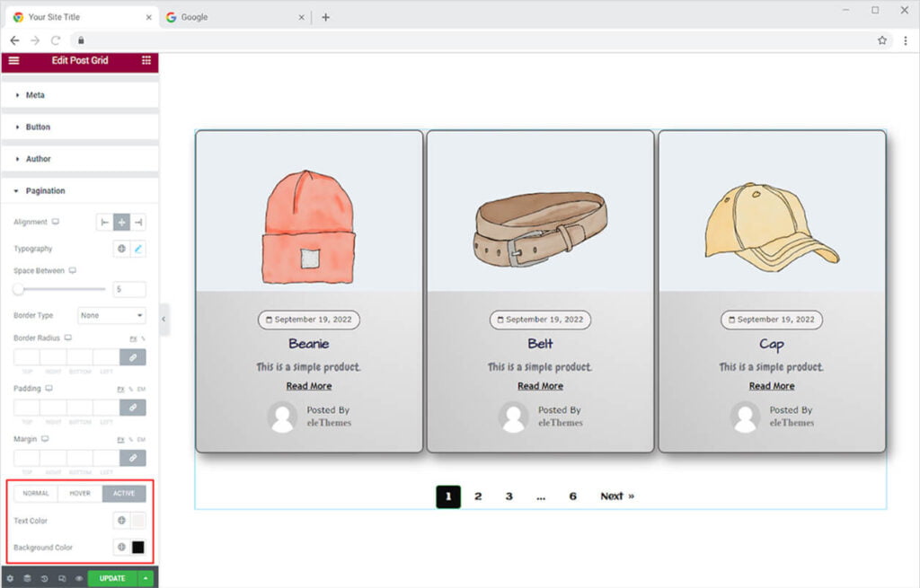Open the History icon in bottom bar
920x588 pixels.
(45, 579)
